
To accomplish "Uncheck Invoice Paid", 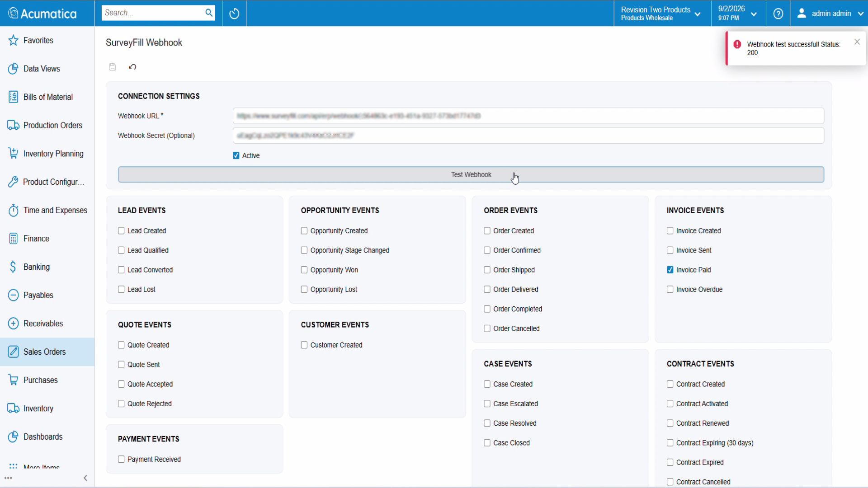I will point(670,270).
